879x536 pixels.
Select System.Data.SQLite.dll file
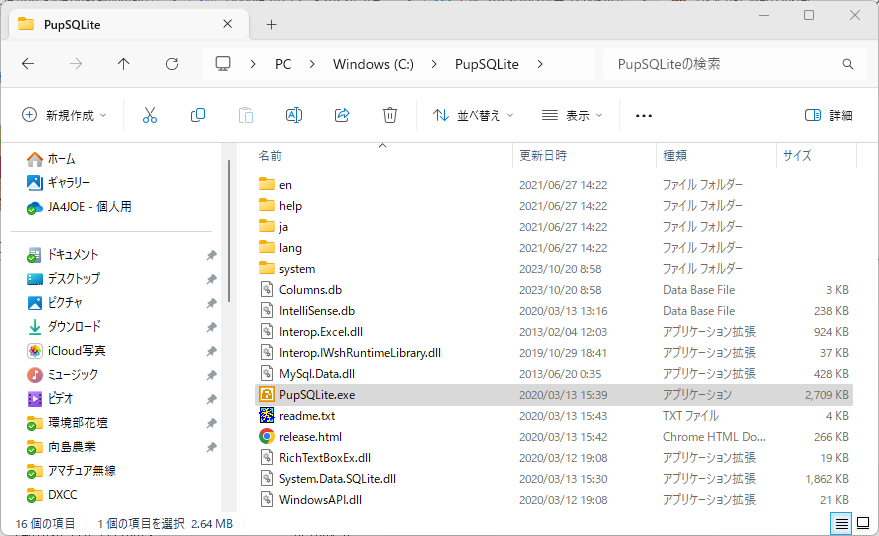pos(554,479)
